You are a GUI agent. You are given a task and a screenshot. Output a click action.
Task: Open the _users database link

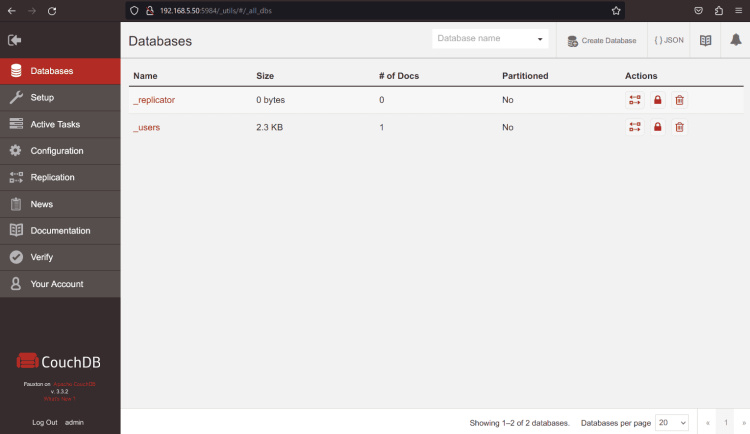146,127
